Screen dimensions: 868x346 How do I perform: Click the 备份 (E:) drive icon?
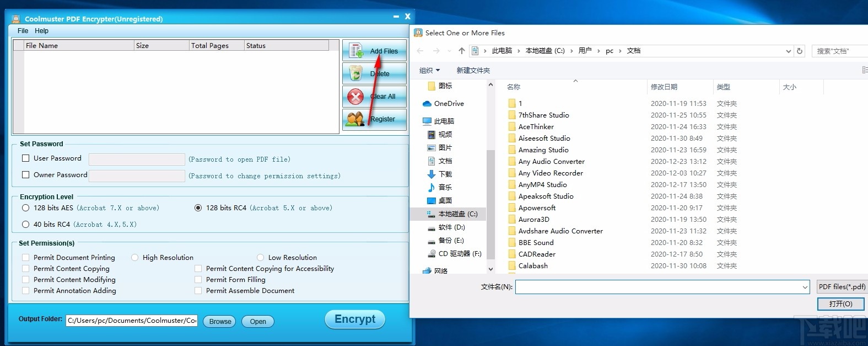(x=432, y=241)
